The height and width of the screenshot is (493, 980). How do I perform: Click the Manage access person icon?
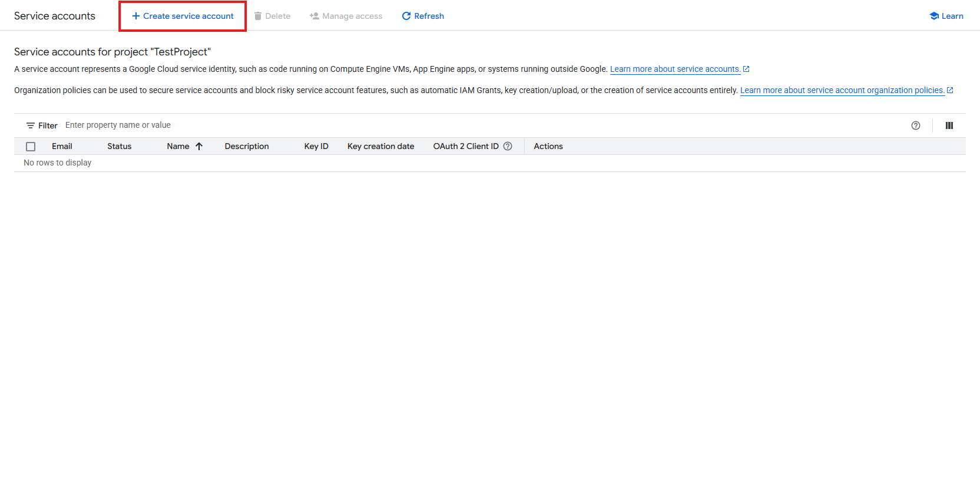point(314,16)
